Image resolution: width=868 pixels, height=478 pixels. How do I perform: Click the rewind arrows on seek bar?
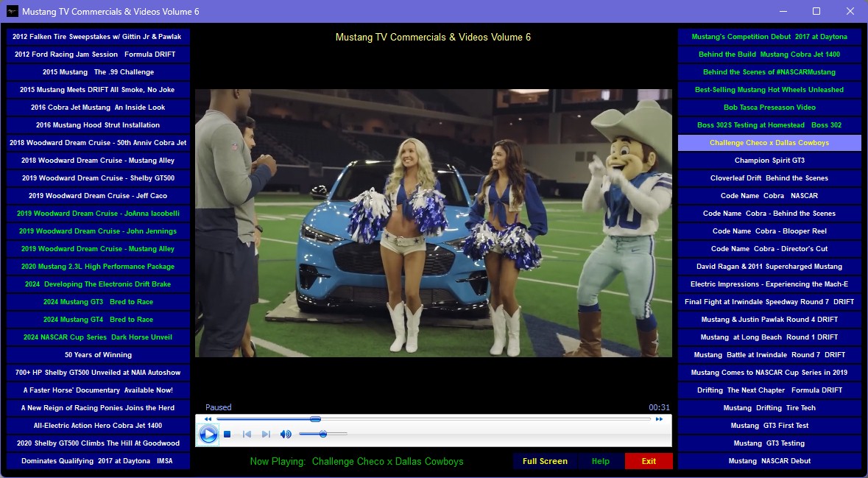208,419
